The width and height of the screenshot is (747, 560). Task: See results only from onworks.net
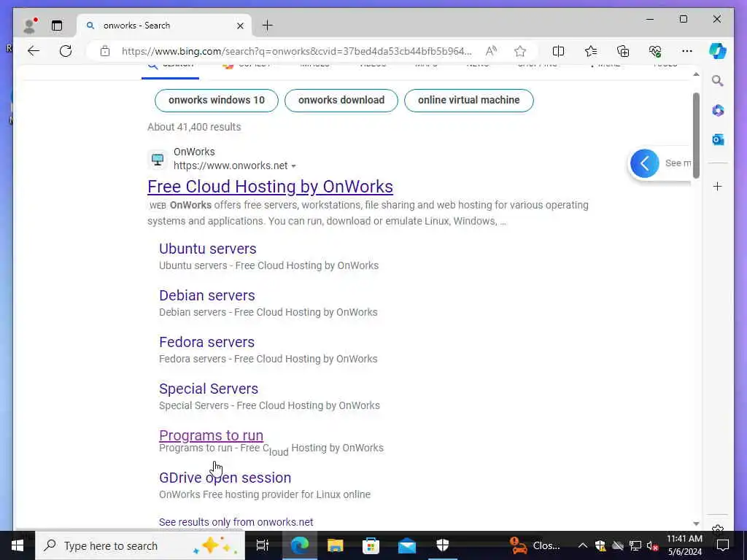(x=236, y=522)
